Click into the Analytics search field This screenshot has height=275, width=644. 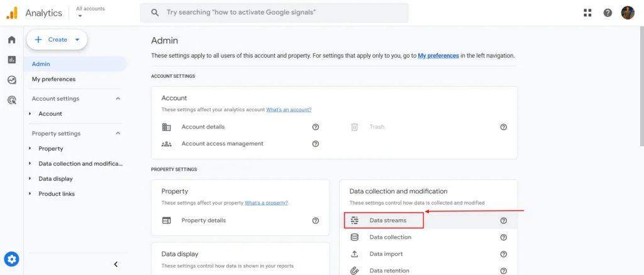pyautogui.click(x=274, y=13)
